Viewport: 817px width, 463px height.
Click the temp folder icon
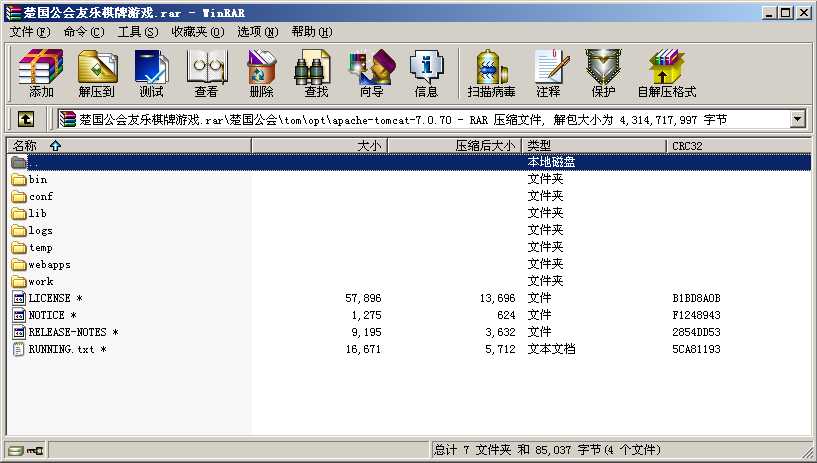pyautogui.click(x=19, y=248)
